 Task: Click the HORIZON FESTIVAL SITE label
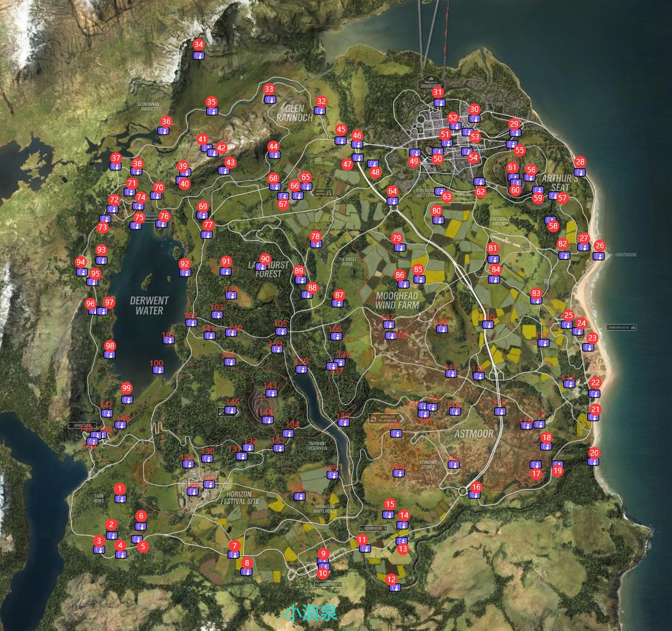click(x=240, y=497)
